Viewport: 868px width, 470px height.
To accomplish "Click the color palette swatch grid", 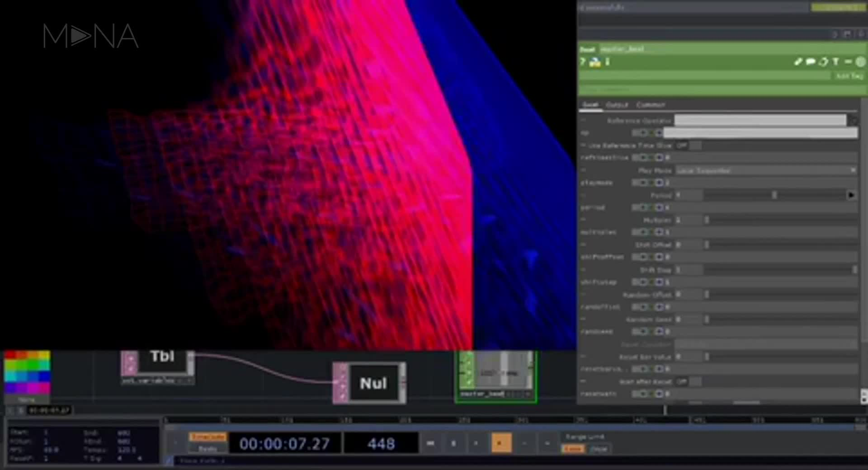I will click(27, 372).
